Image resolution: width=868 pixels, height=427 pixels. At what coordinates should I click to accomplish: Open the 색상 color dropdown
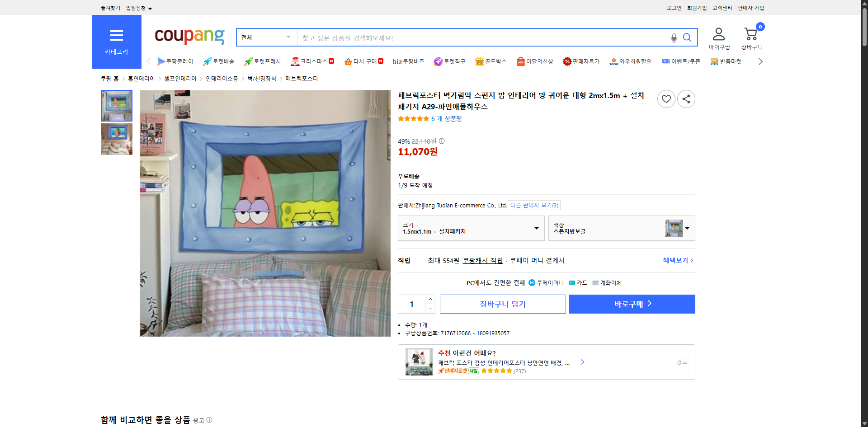click(x=687, y=228)
